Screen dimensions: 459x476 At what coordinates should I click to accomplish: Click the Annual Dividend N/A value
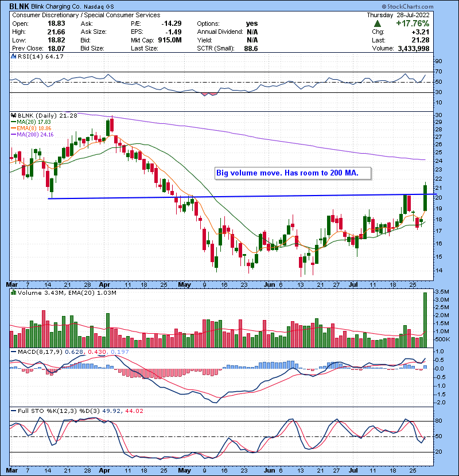pos(252,32)
